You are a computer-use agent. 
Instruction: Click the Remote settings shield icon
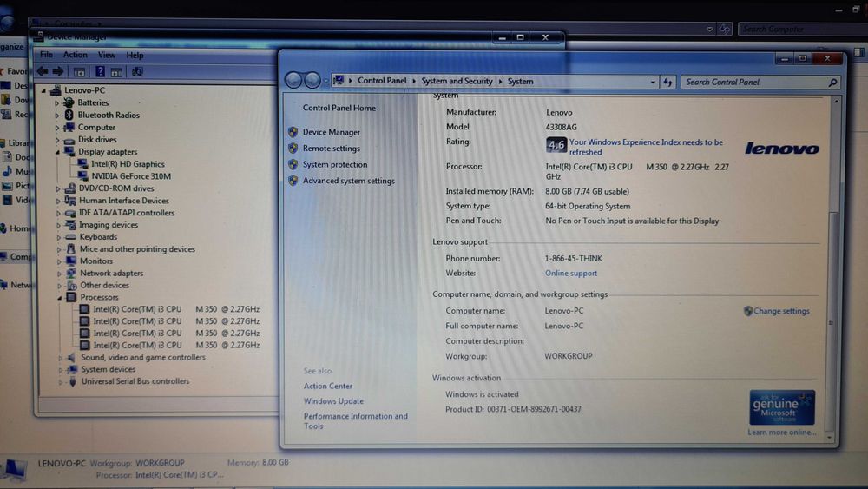(293, 149)
